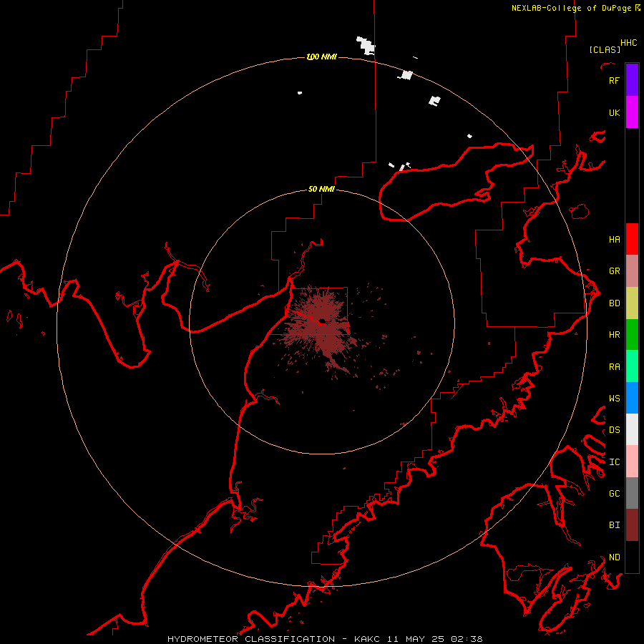Click the UK legend label
The image size is (644, 644).
coord(615,112)
